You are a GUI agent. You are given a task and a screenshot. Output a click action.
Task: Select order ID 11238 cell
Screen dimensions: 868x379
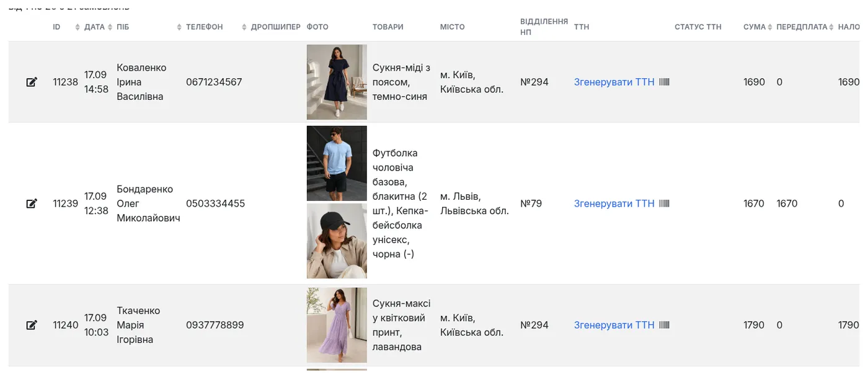coord(66,82)
